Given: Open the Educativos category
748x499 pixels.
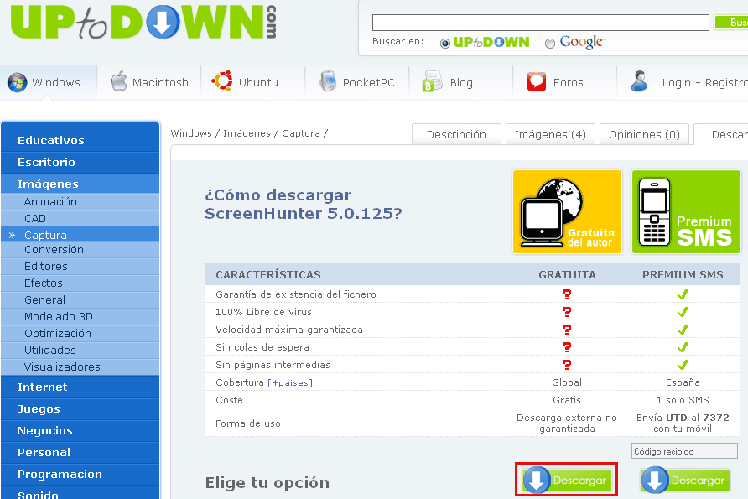Looking at the screenshot, I should [x=80, y=140].
